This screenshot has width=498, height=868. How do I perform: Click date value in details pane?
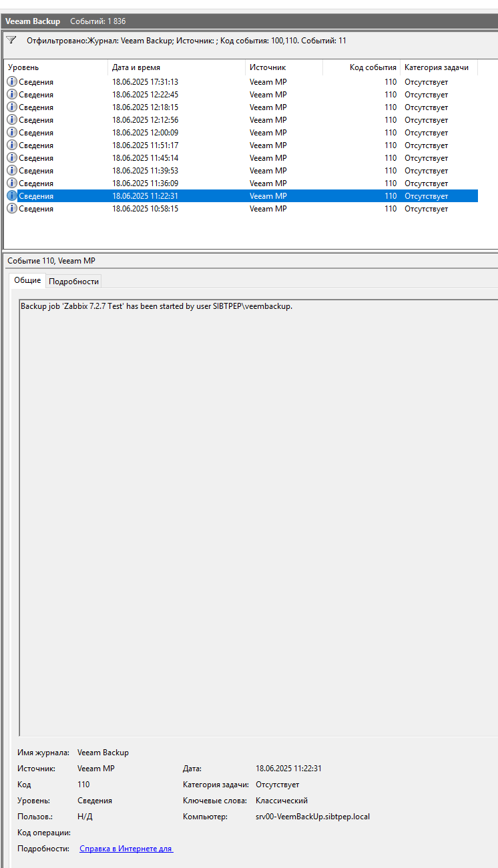coord(288,769)
